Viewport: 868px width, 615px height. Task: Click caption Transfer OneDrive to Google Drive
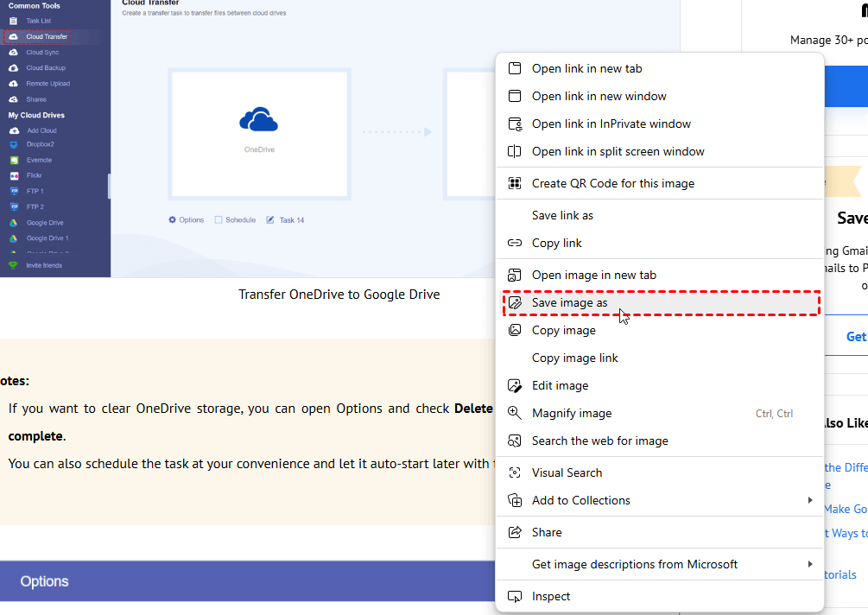339,295
